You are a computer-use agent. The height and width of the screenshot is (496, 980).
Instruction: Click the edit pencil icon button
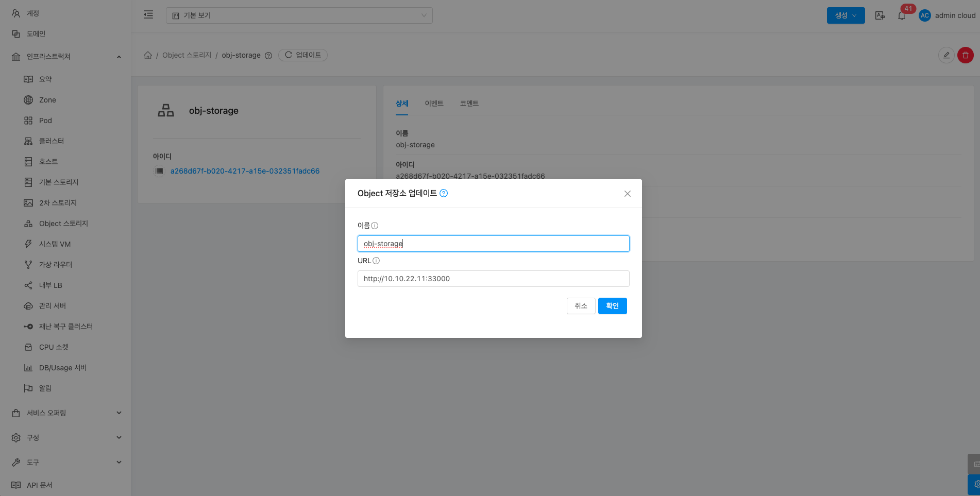pos(946,55)
